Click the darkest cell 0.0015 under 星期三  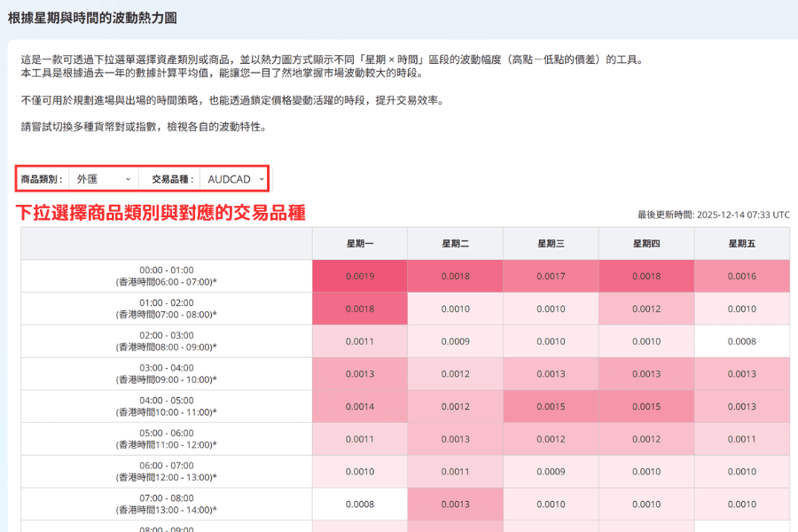551,406
